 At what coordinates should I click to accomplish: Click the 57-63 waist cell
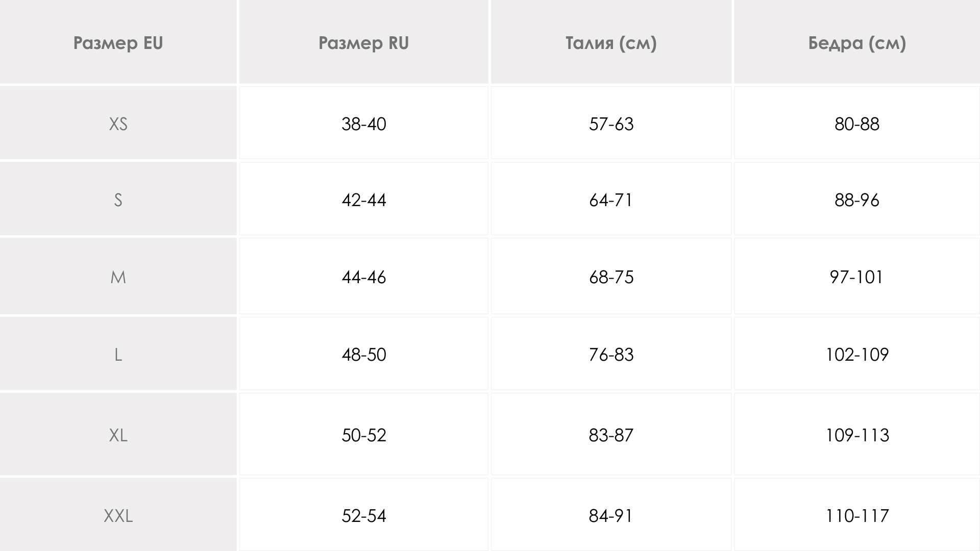[611, 124]
